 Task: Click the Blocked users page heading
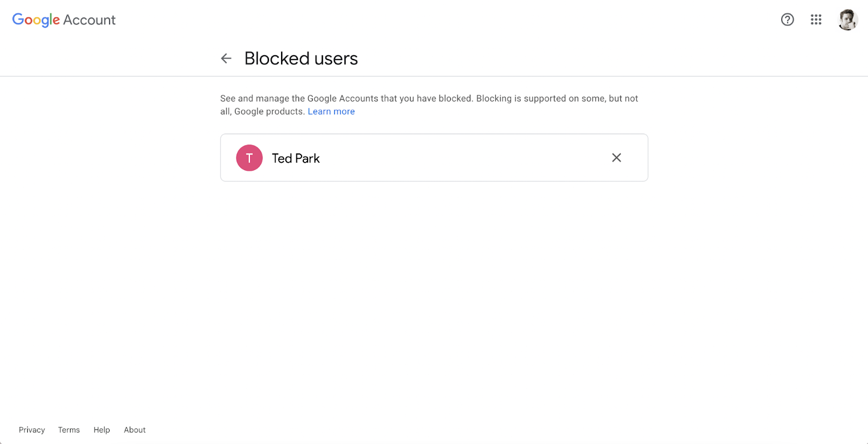301,59
